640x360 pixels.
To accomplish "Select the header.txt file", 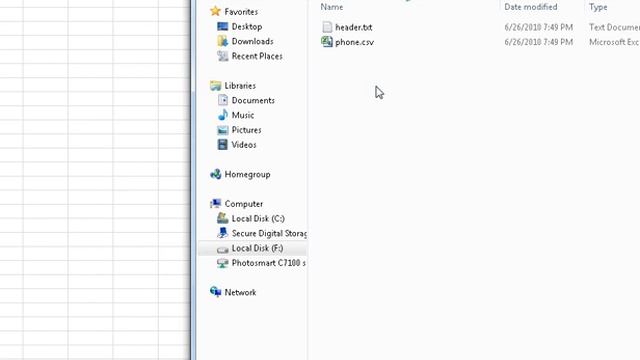I will pyautogui.click(x=353, y=27).
